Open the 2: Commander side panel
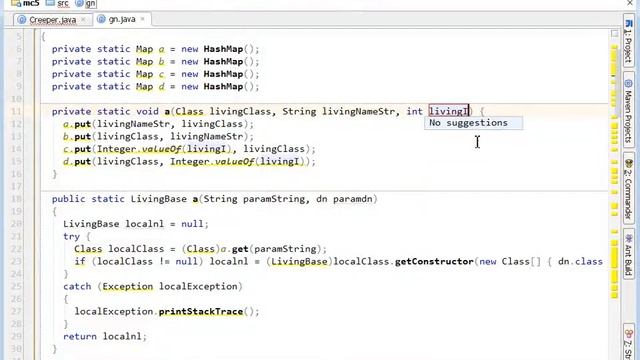 [x=629, y=189]
